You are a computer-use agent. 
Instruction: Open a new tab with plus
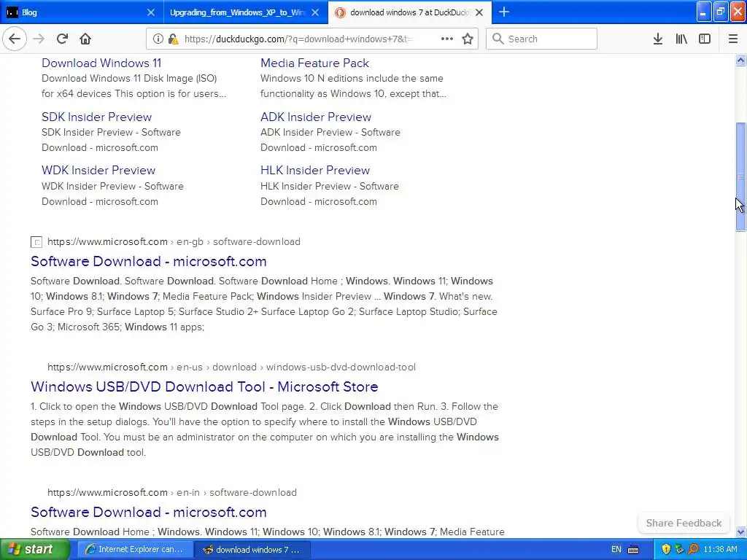[x=504, y=12]
